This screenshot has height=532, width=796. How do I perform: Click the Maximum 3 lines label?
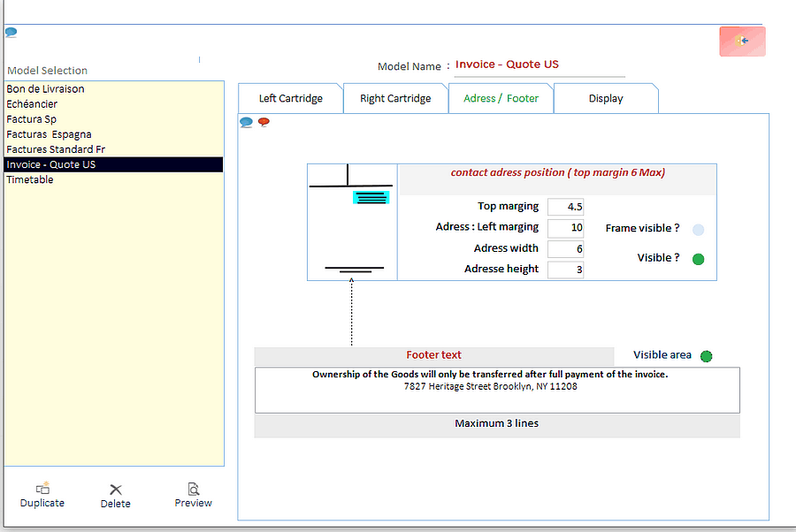(496, 423)
